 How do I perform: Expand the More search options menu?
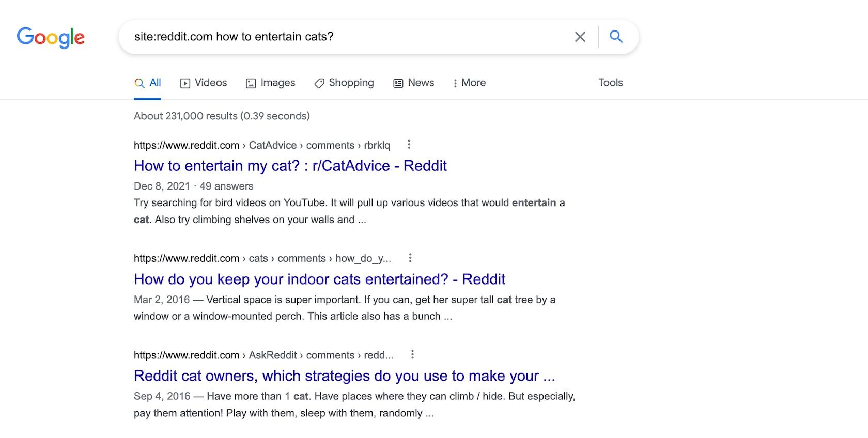click(x=469, y=83)
